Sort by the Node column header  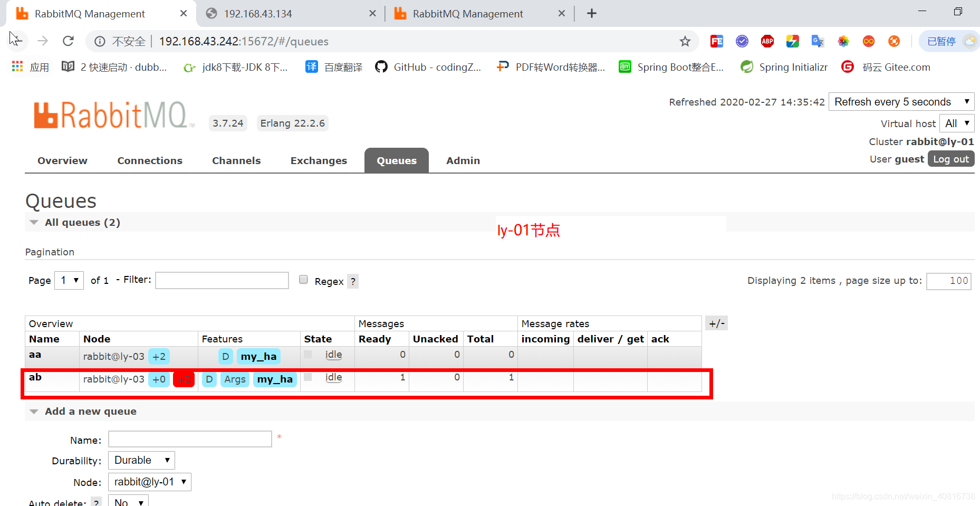[x=97, y=339]
